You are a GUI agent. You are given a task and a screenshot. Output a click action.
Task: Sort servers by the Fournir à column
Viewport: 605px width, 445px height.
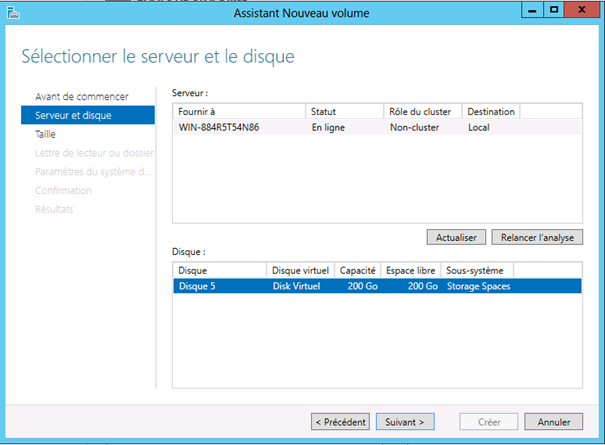click(x=239, y=111)
